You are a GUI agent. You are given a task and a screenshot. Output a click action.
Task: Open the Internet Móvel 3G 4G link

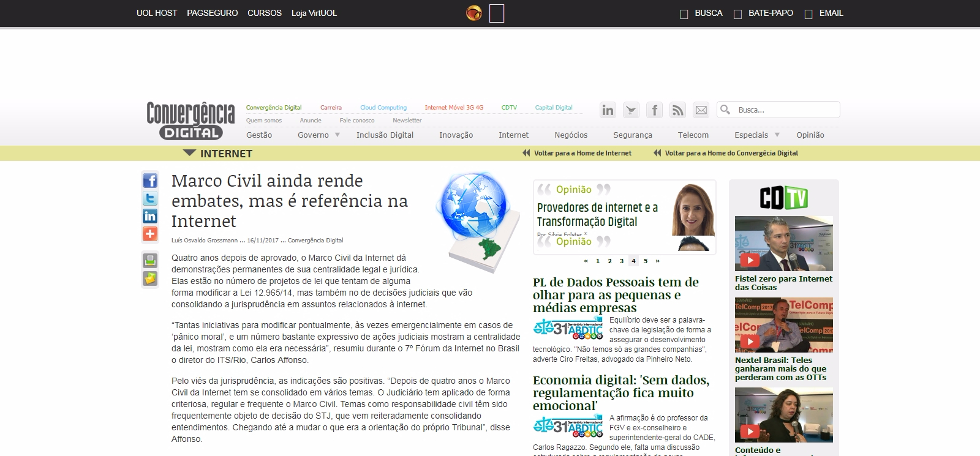(x=454, y=107)
